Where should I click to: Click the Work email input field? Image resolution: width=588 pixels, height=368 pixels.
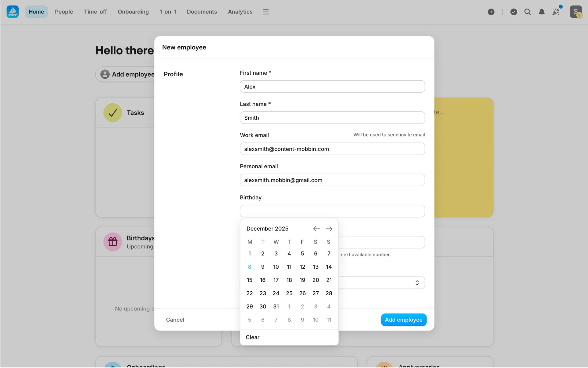point(332,149)
